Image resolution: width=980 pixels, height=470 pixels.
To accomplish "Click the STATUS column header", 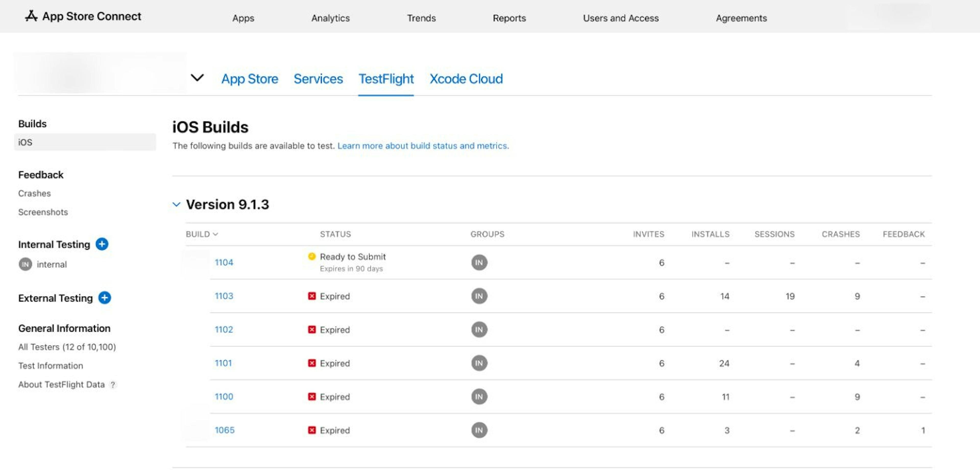I will (x=335, y=234).
